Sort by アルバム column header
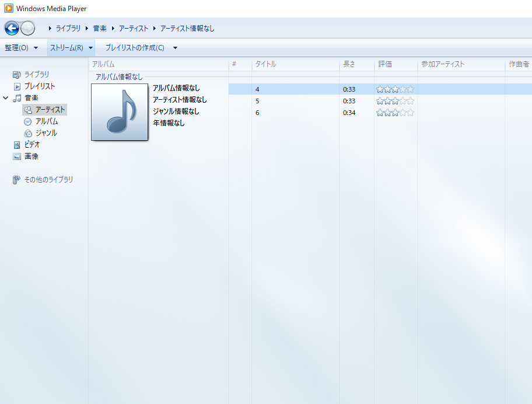 click(x=159, y=64)
